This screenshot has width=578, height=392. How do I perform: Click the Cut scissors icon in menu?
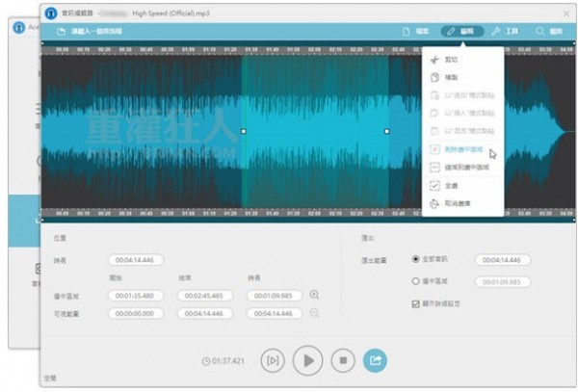pos(434,60)
